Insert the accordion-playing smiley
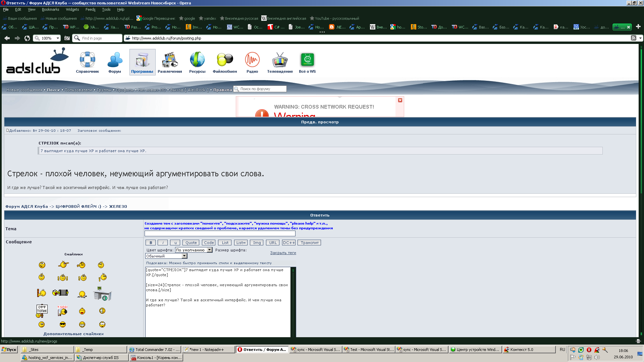 click(60, 293)
